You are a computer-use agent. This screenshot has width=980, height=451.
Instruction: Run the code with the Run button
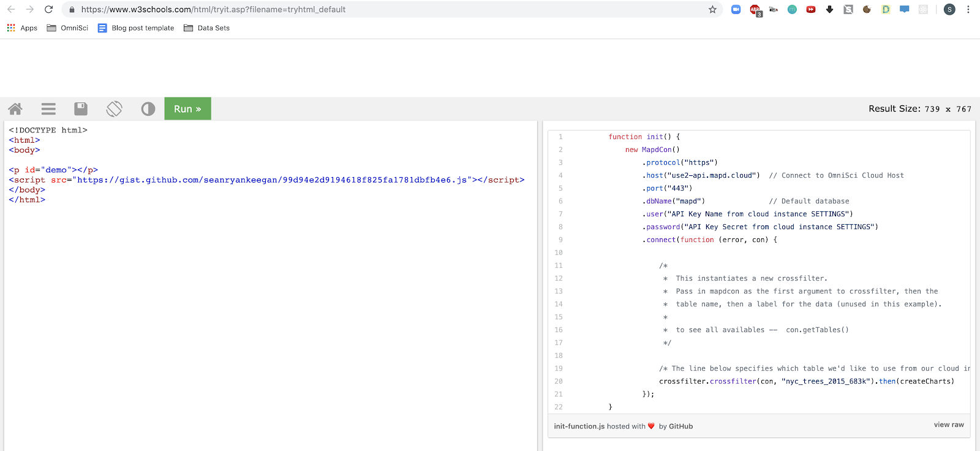pyautogui.click(x=187, y=108)
